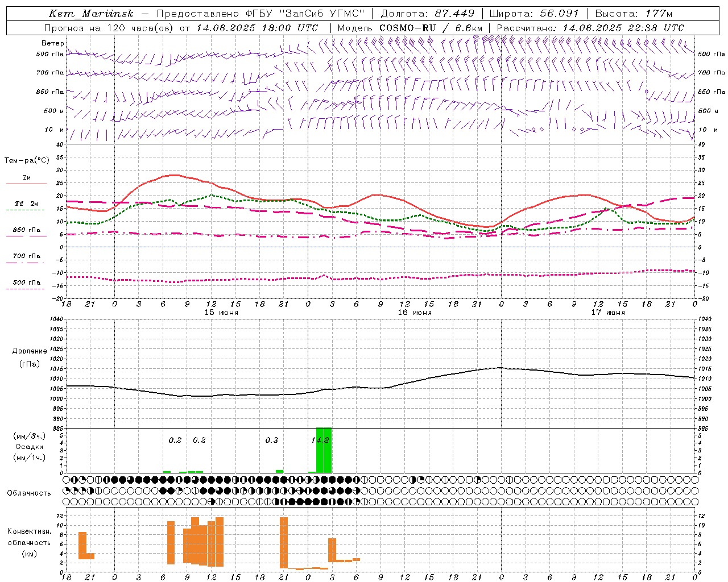Click the '(км)' convective height unit
This screenshot has height=582, width=728.
(x=30, y=554)
